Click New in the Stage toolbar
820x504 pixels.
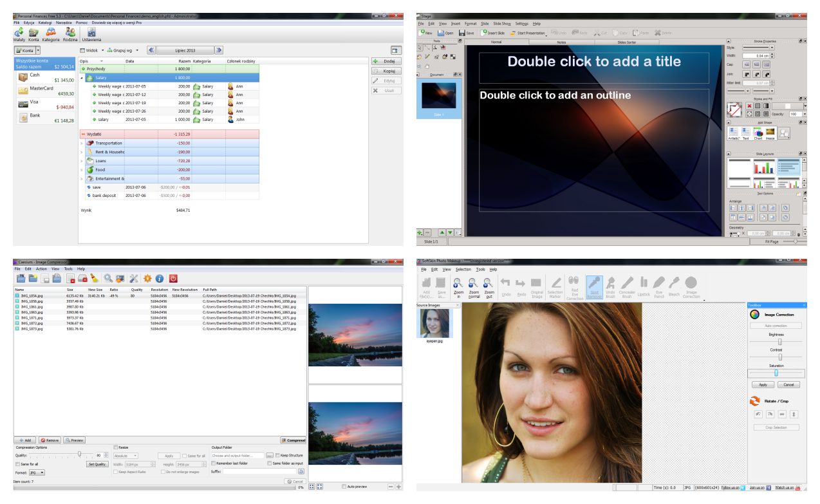click(x=426, y=32)
